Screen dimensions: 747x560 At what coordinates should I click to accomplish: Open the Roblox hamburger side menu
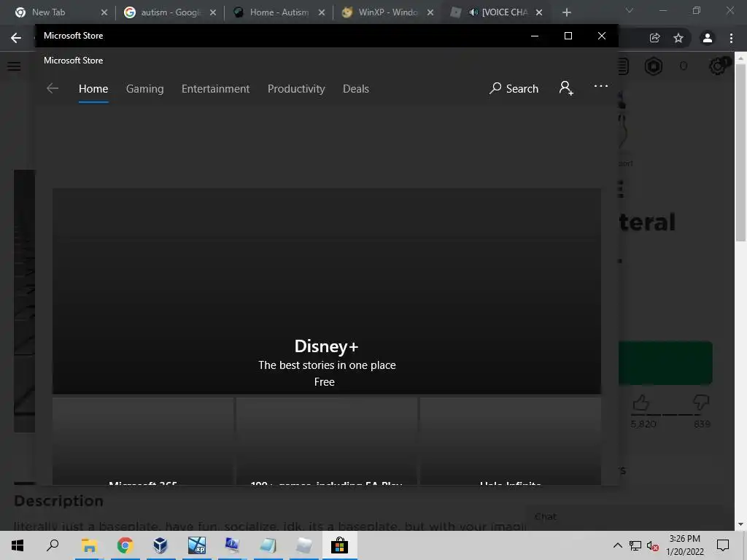click(14, 66)
